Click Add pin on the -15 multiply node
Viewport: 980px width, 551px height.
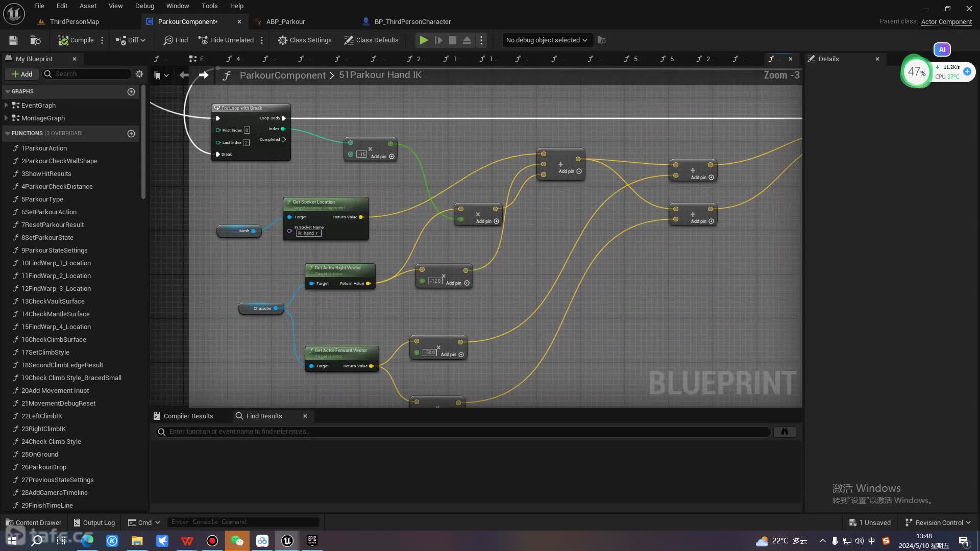[x=382, y=157]
